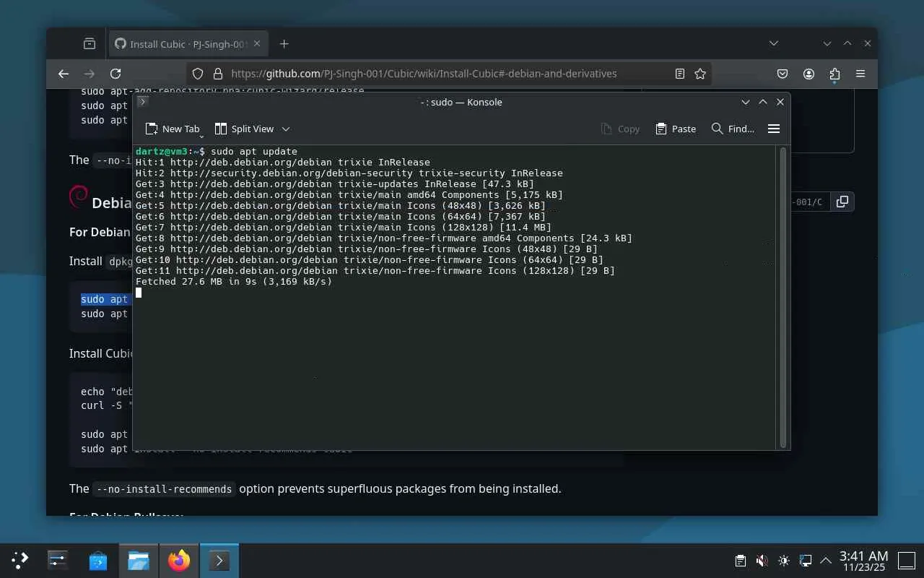This screenshot has height=578, width=924.
Task: Save the page to Pocket
Action: click(x=783, y=74)
